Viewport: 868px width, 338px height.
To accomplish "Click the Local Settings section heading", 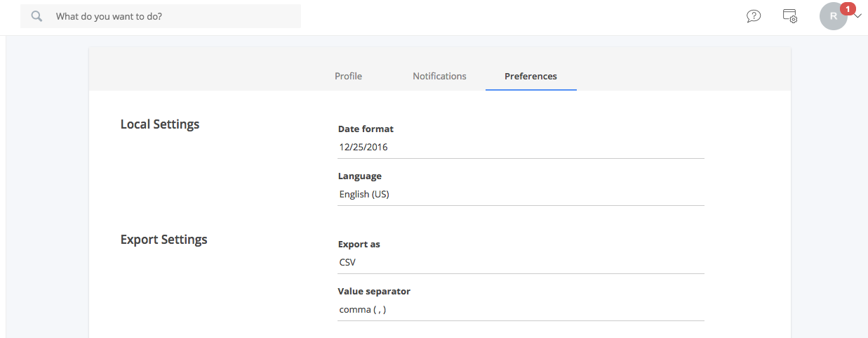I will click(160, 124).
